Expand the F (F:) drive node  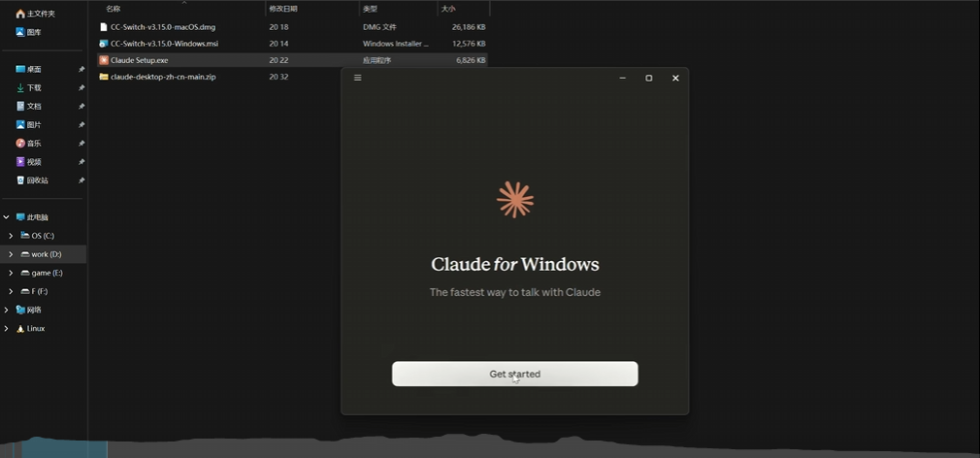point(11,291)
